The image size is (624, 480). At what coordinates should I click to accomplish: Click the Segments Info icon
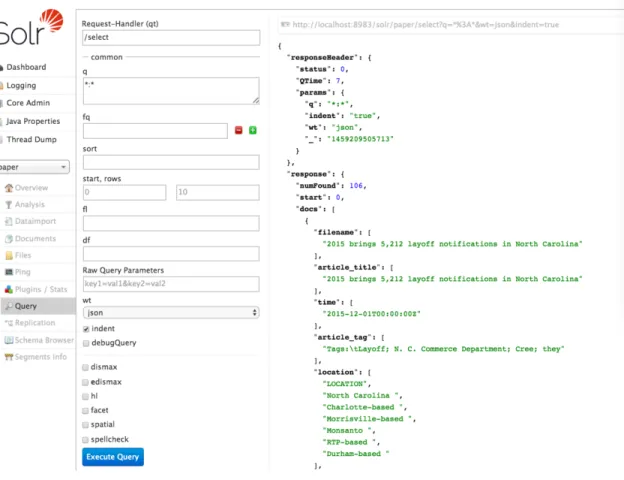point(9,357)
